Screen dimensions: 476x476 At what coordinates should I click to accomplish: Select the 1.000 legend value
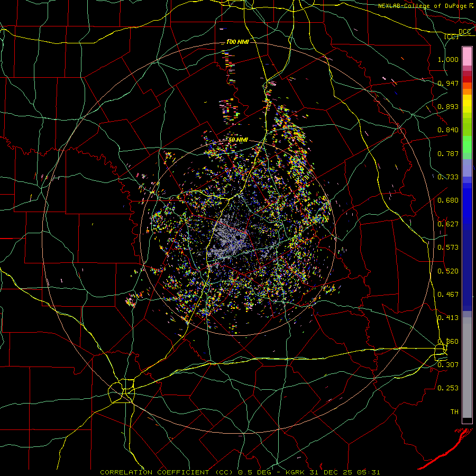[x=448, y=59]
